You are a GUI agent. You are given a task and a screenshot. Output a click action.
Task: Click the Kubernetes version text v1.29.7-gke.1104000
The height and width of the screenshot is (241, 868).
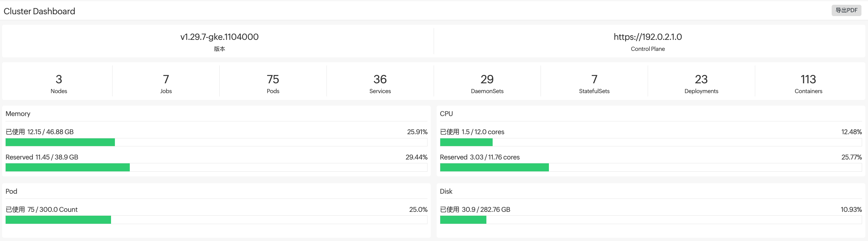219,37
